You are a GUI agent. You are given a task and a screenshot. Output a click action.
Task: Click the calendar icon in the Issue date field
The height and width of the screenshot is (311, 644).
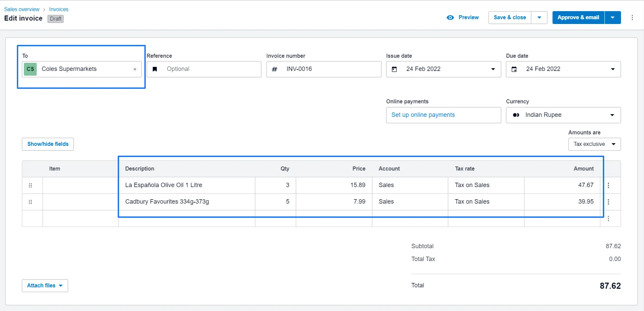point(394,69)
